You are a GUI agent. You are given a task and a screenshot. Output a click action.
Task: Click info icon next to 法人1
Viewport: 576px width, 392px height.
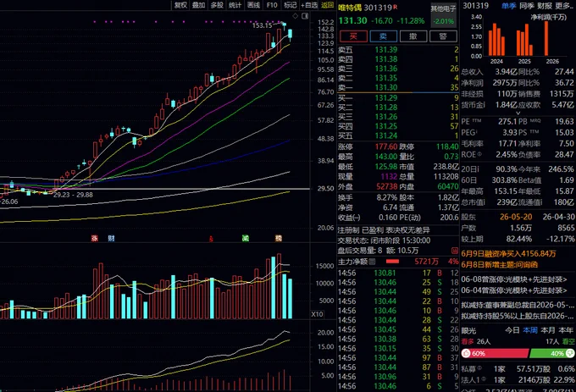point(484,379)
